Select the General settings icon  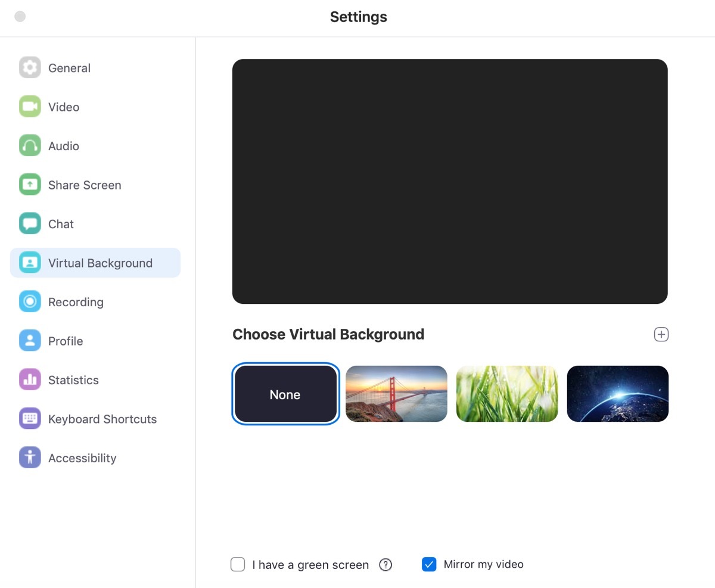[x=29, y=67]
